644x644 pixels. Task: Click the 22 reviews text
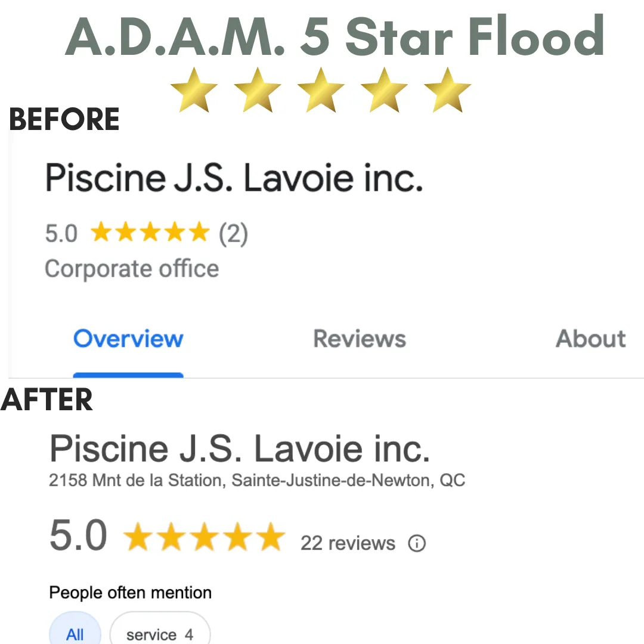click(x=348, y=543)
